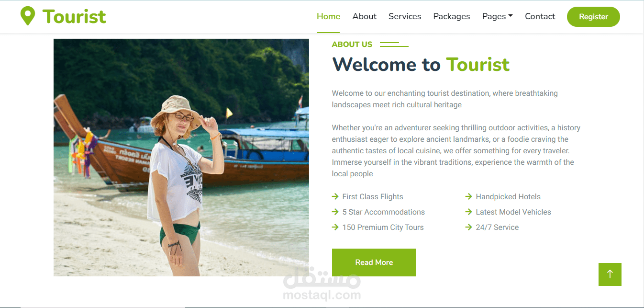
Task: Click the Read More button
Action: (x=374, y=262)
